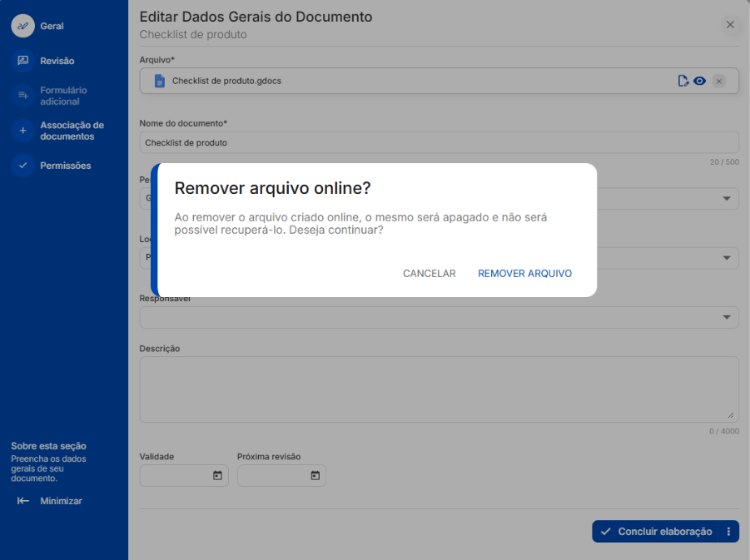Click the Permissões checkmark icon
The height and width of the screenshot is (560, 750).
(x=22, y=166)
